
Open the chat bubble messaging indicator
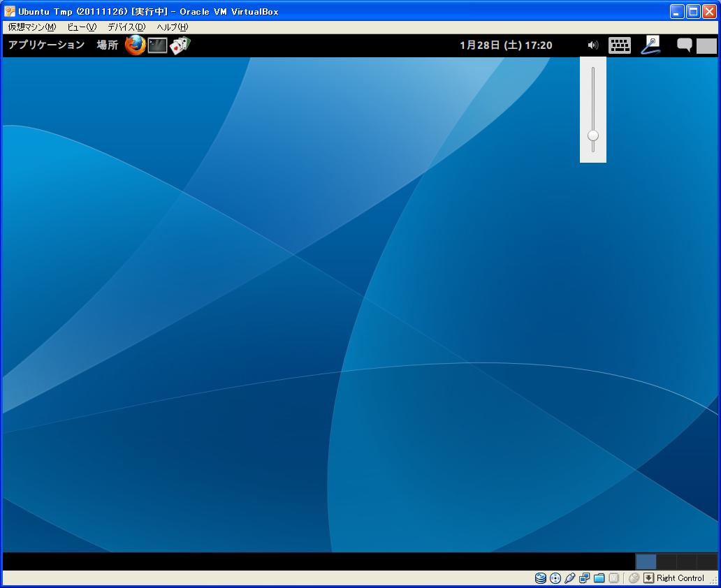(x=684, y=45)
